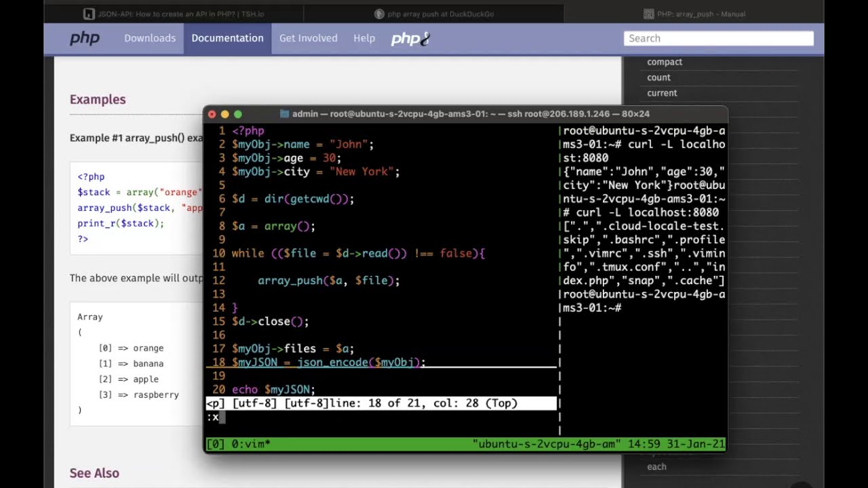Click the Examples heading on PHP page
868x488 pixels.
tap(98, 100)
